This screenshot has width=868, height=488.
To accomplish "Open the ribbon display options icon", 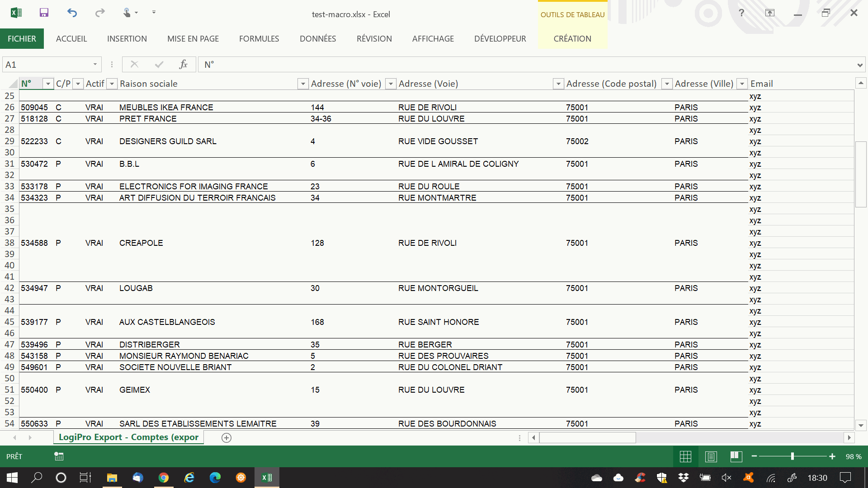I will coord(769,13).
